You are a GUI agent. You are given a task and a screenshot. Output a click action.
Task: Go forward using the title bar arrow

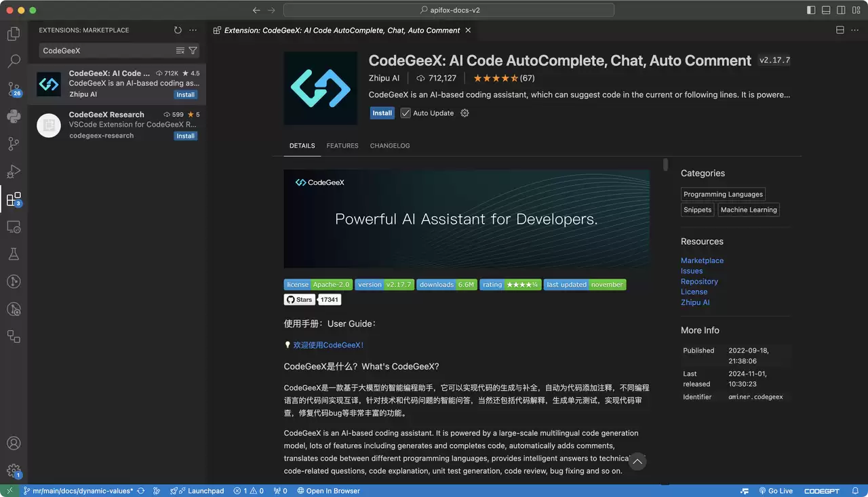271,10
